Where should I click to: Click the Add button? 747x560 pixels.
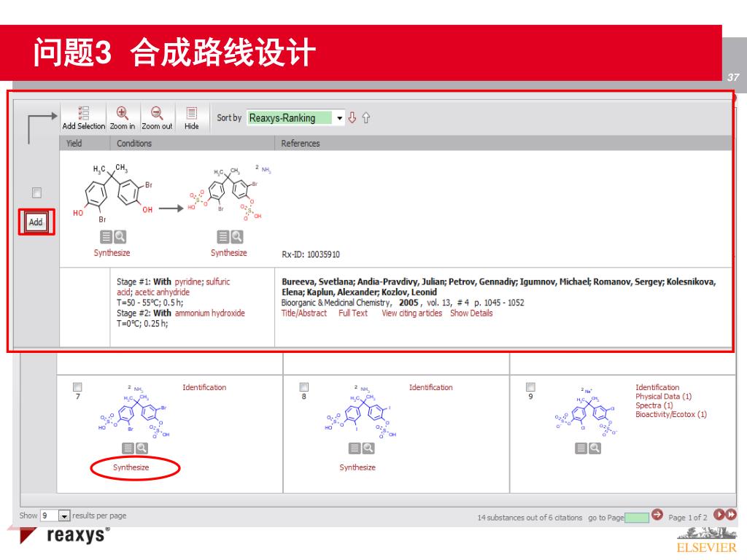pos(36,222)
